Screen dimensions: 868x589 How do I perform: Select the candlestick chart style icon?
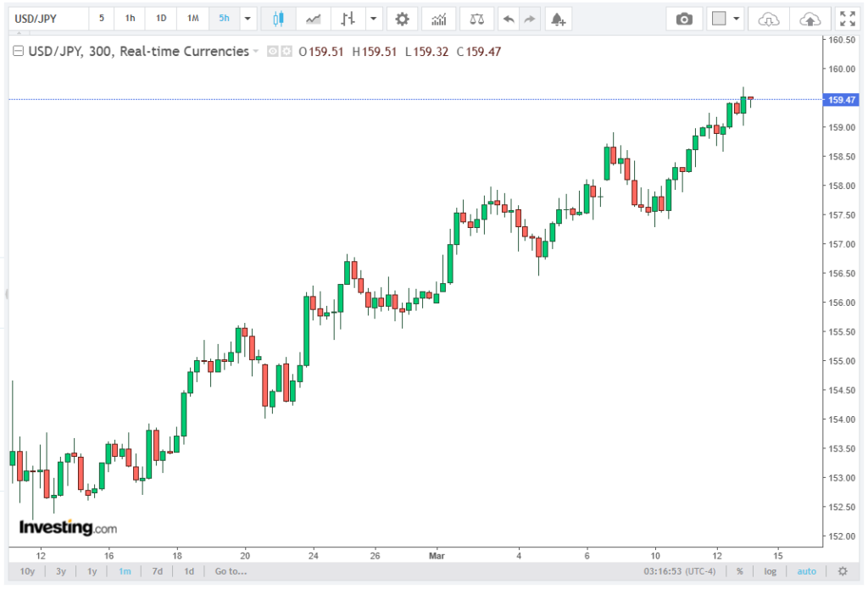[278, 19]
